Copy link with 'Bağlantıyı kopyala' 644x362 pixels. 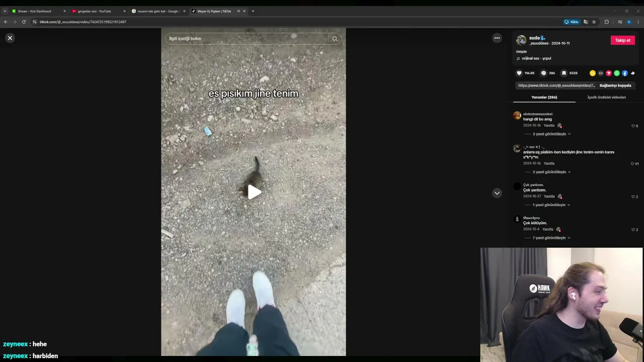pos(615,85)
